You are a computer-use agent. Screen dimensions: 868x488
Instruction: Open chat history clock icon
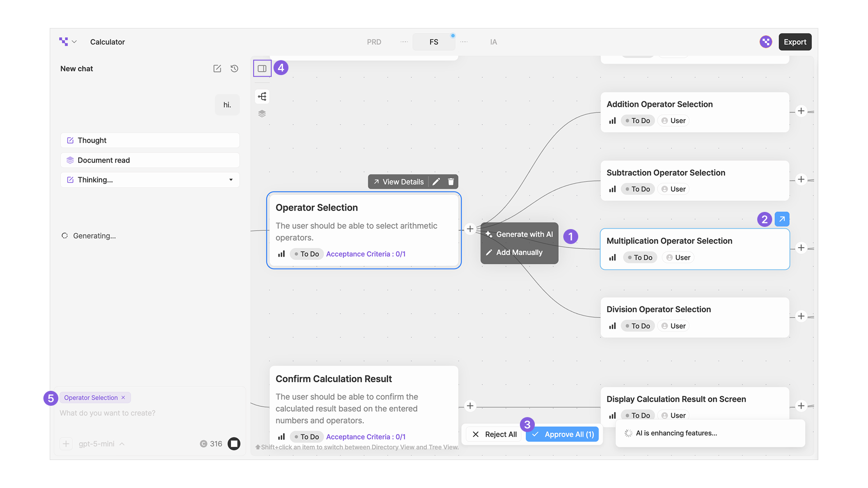coord(234,69)
